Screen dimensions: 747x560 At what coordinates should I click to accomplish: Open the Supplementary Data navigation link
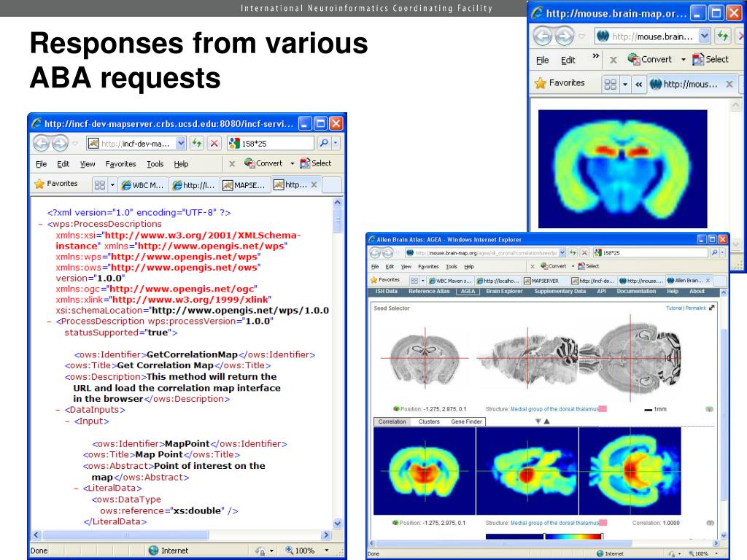point(560,291)
